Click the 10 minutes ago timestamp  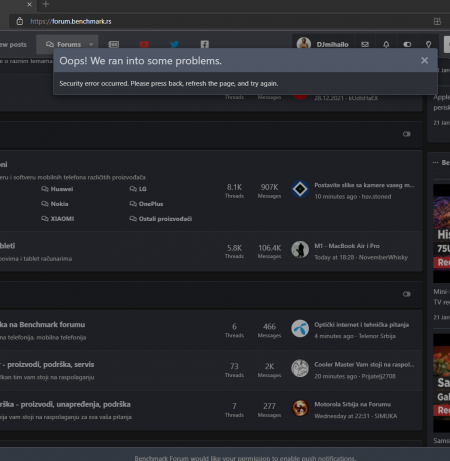[x=336, y=197]
